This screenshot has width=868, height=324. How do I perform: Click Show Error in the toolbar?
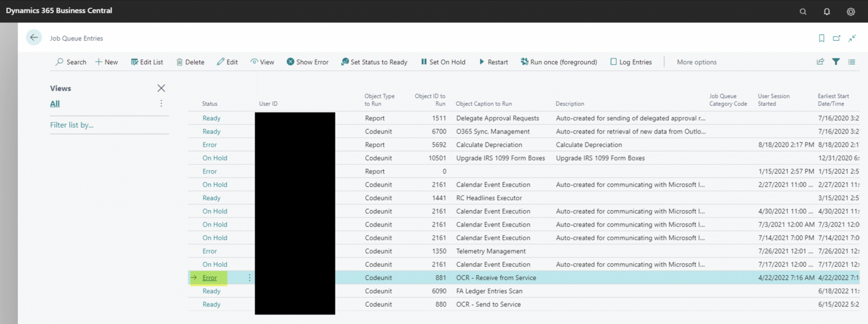307,62
